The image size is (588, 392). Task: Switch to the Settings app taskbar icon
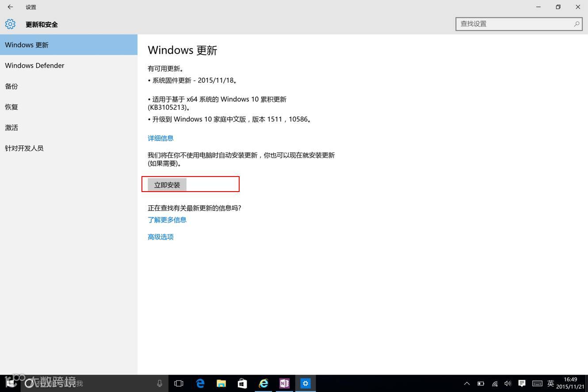click(x=305, y=383)
